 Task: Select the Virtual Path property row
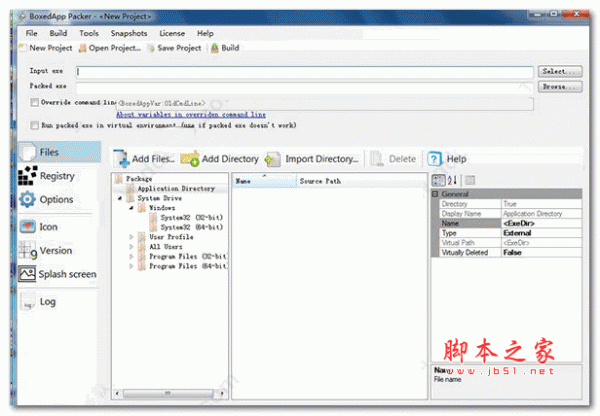[510, 243]
